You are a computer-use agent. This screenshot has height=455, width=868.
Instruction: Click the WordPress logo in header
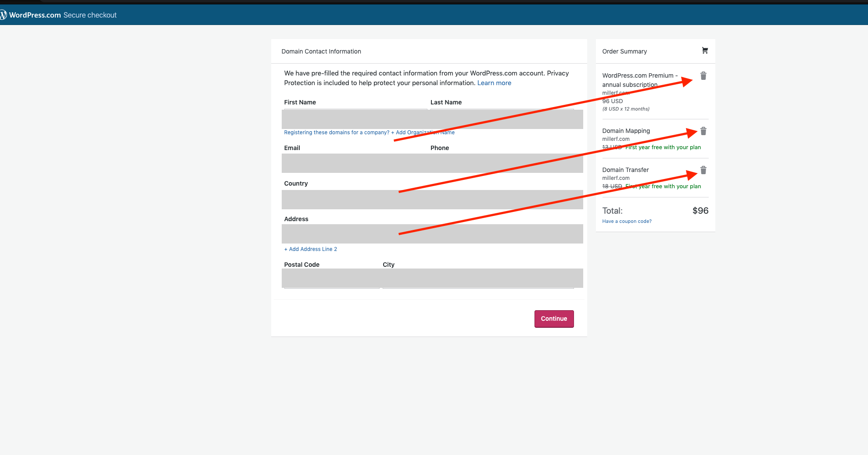click(x=4, y=15)
